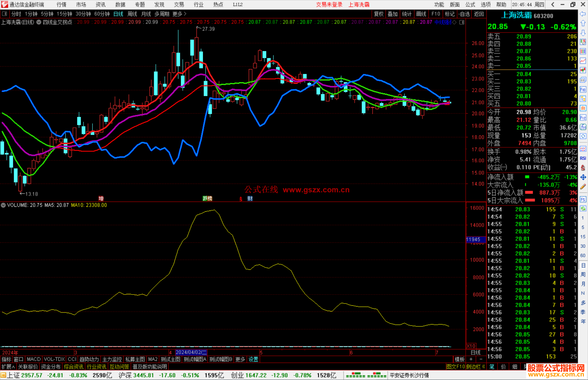Screen dimensions: 588x380
Task: Click the 设置 settings link in indicator bar
Action: coord(253,359)
